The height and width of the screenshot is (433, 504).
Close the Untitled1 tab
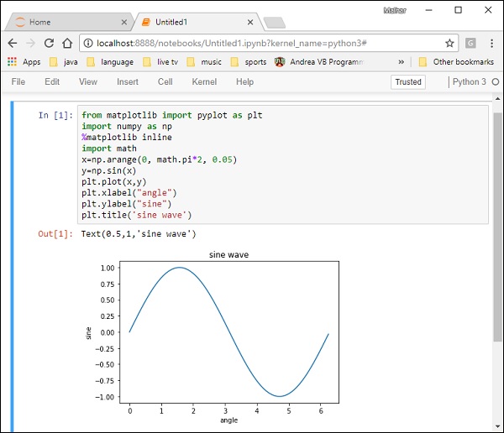pos(249,22)
